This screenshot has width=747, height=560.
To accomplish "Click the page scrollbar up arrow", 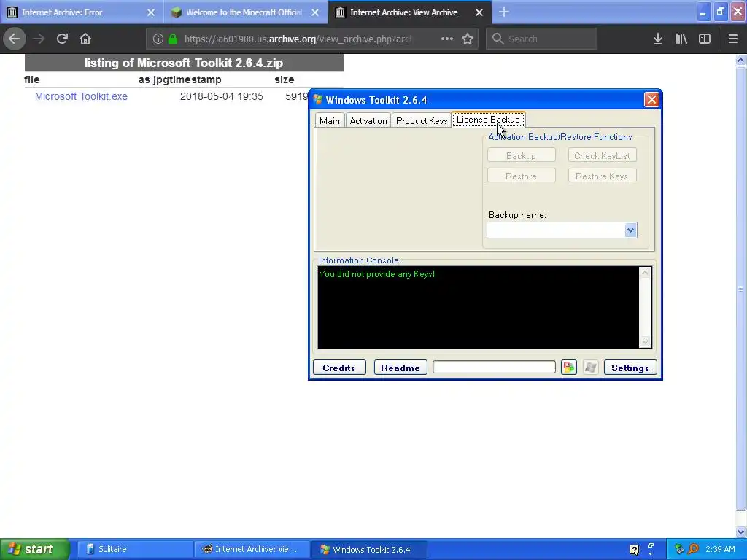I will pos(741,60).
